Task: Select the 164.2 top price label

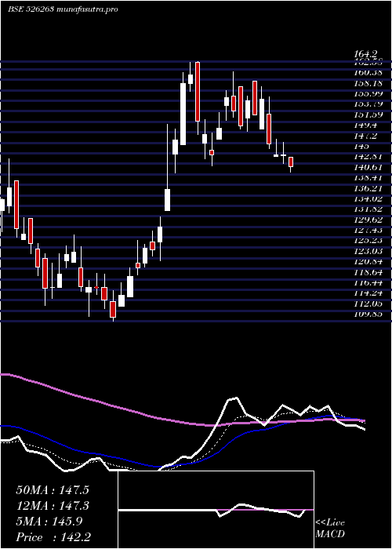Action: click(365, 54)
